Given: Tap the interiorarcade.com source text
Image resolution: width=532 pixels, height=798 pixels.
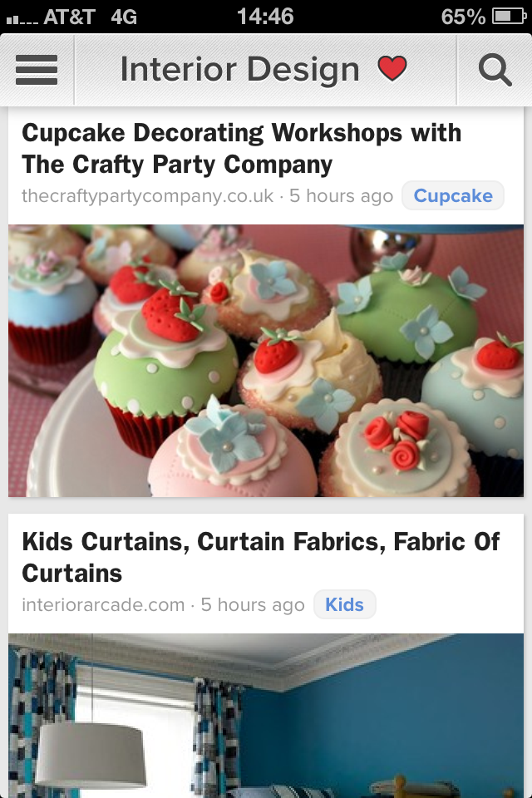Looking at the screenshot, I should [103, 604].
